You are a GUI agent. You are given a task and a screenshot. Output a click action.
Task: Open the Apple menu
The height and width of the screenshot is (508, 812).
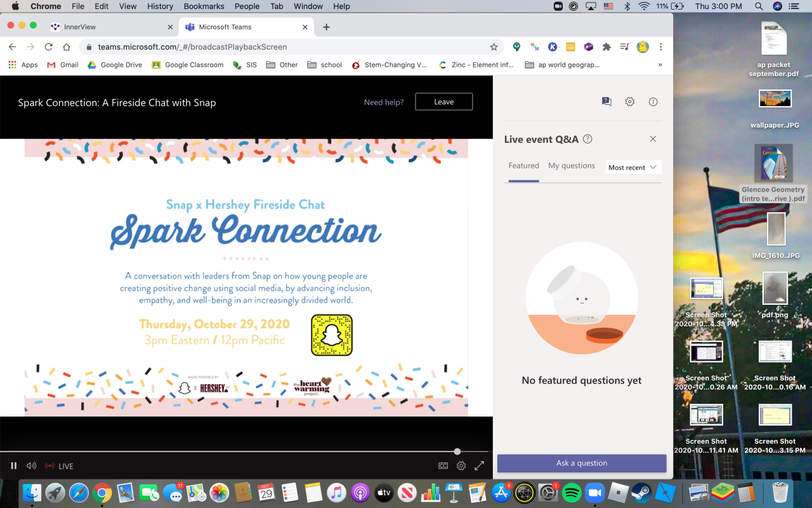[x=15, y=6]
